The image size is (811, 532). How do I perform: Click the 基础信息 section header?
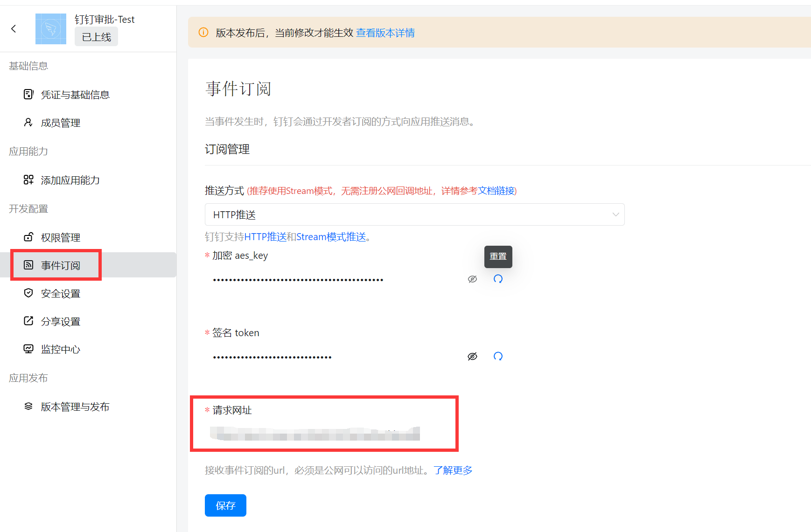[x=28, y=66]
